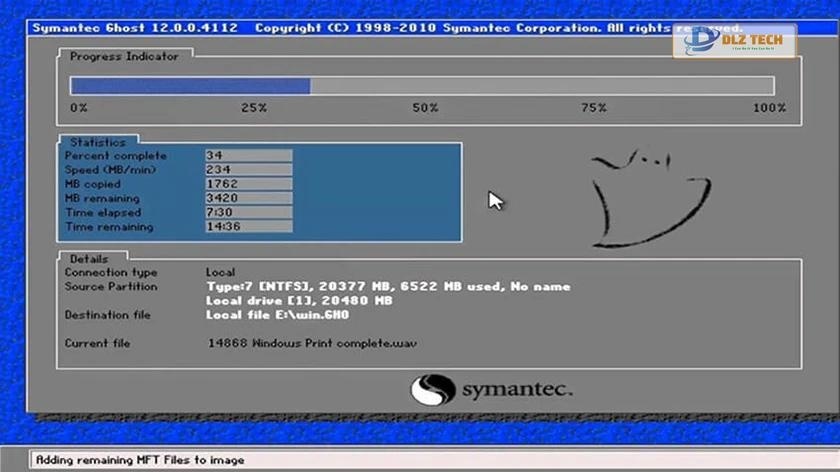
Task: Click the status bar MFT Files message
Action: click(x=140, y=460)
